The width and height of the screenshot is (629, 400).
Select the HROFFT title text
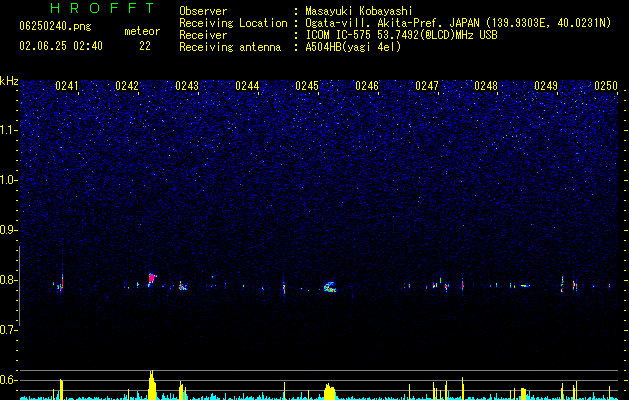tap(103, 8)
